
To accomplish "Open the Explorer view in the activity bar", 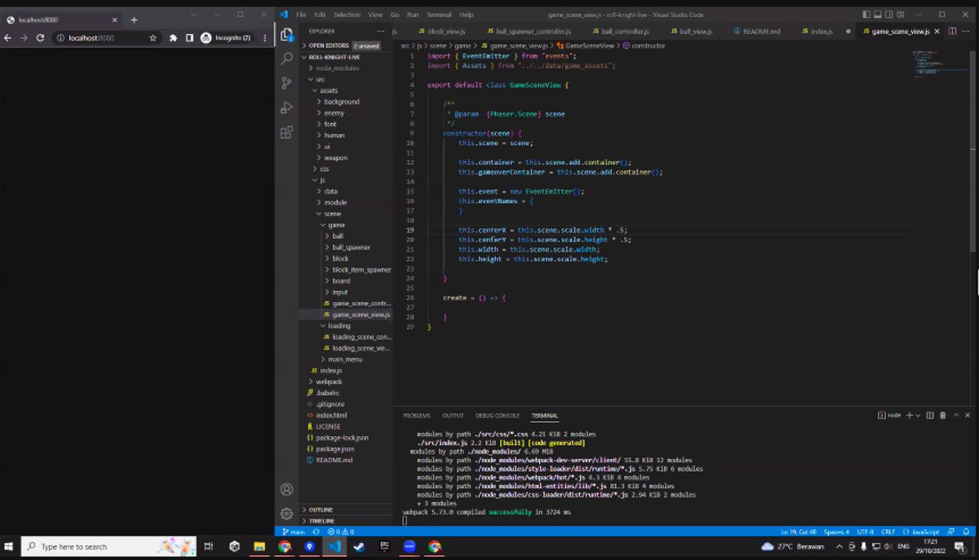I will [x=286, y=35].
